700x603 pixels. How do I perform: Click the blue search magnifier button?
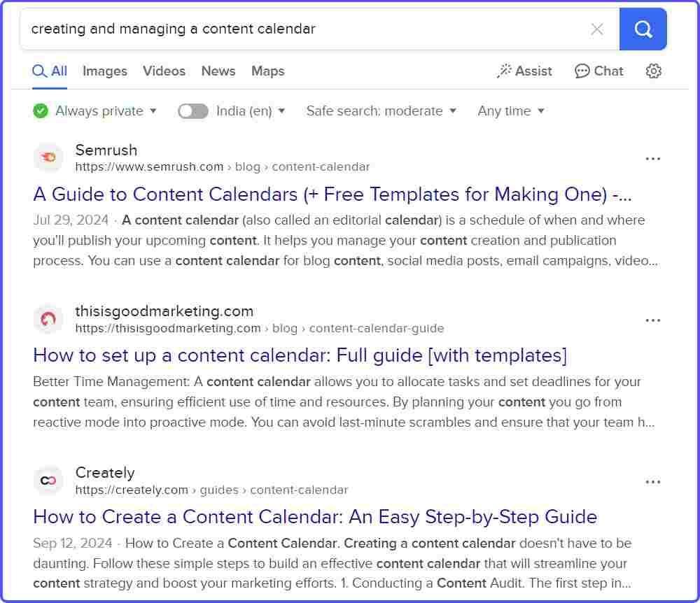point(643,29)
